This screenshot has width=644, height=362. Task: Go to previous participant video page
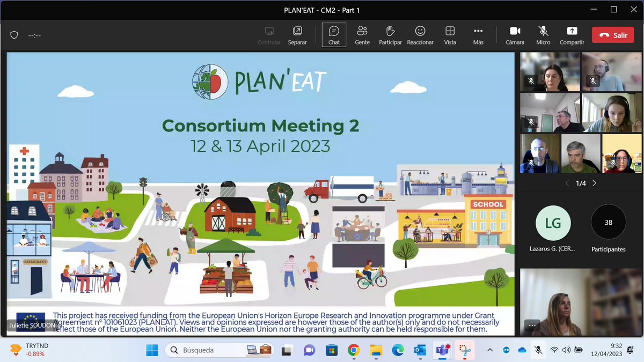coord(568,183)
